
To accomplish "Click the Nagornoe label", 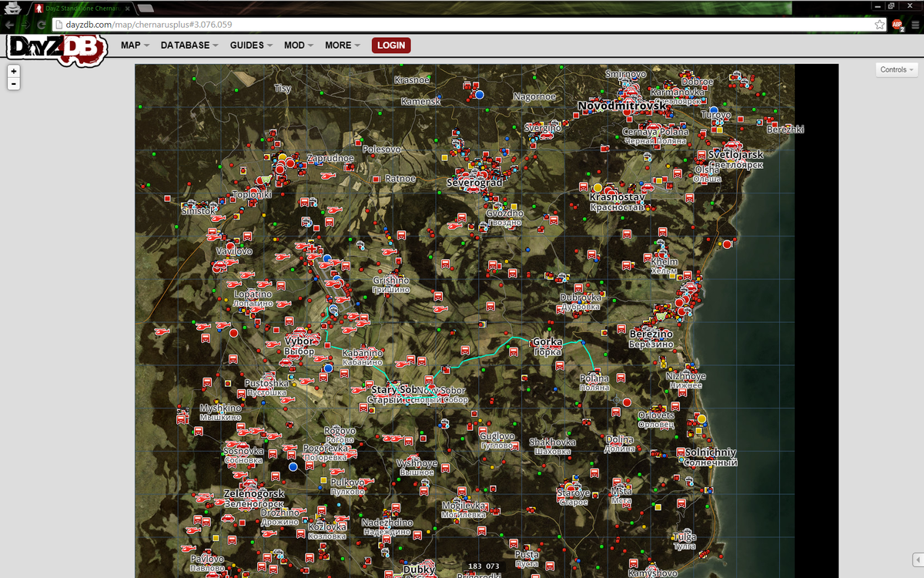I will tap(534, 97).
